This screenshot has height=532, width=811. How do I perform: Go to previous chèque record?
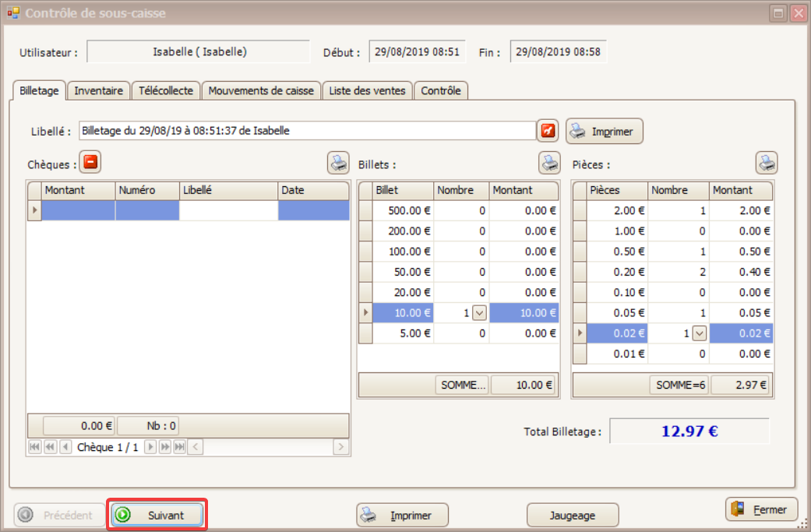[x=65, y=446]
